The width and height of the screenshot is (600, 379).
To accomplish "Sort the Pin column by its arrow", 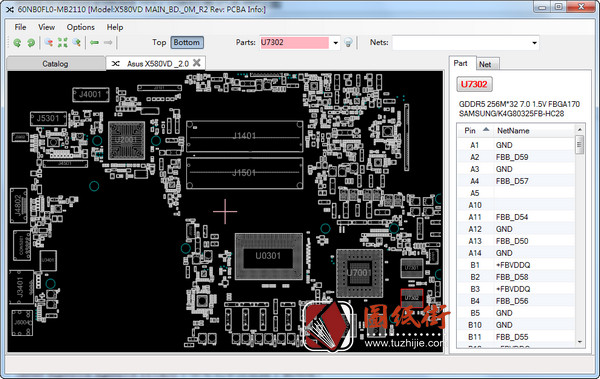I will [486, 129].
